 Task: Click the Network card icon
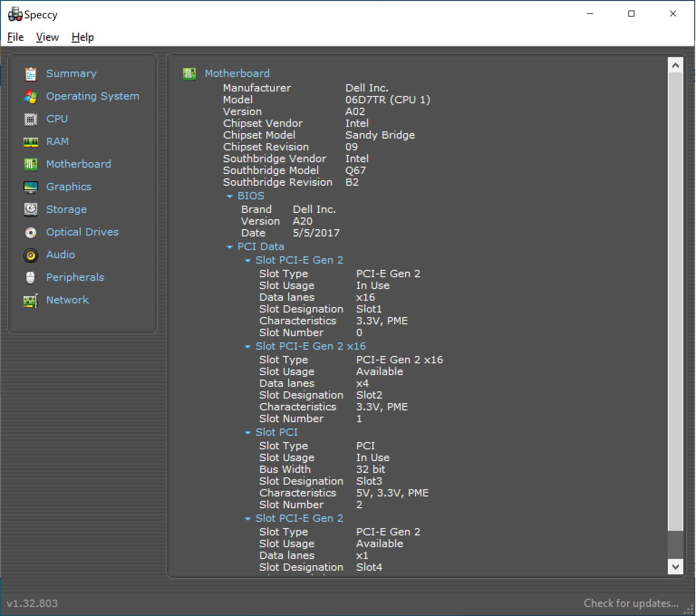coord(31,300)
